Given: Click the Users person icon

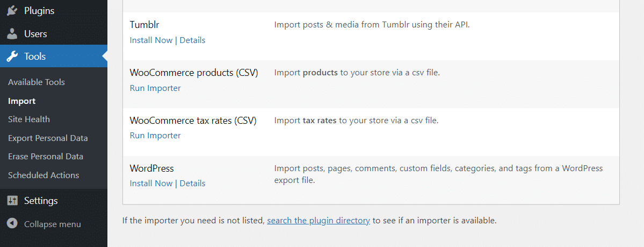Looking at the screenshot, I should point(12,34).
